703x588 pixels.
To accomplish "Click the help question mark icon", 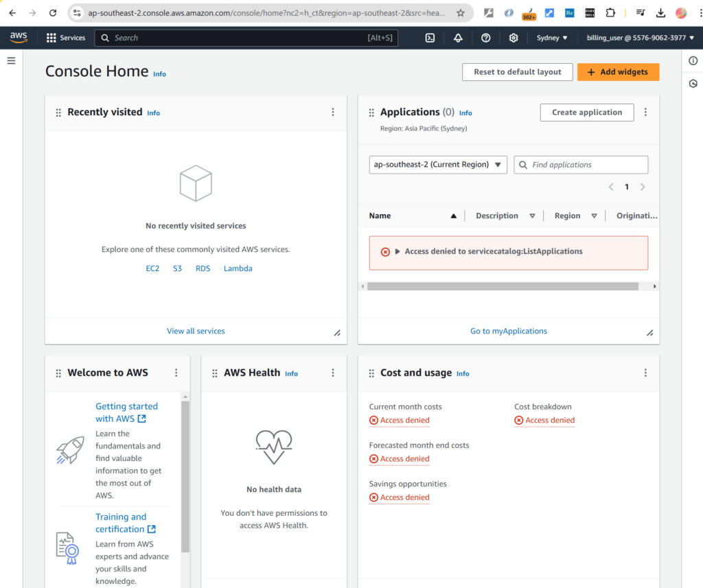I will (x=486, y=38).
